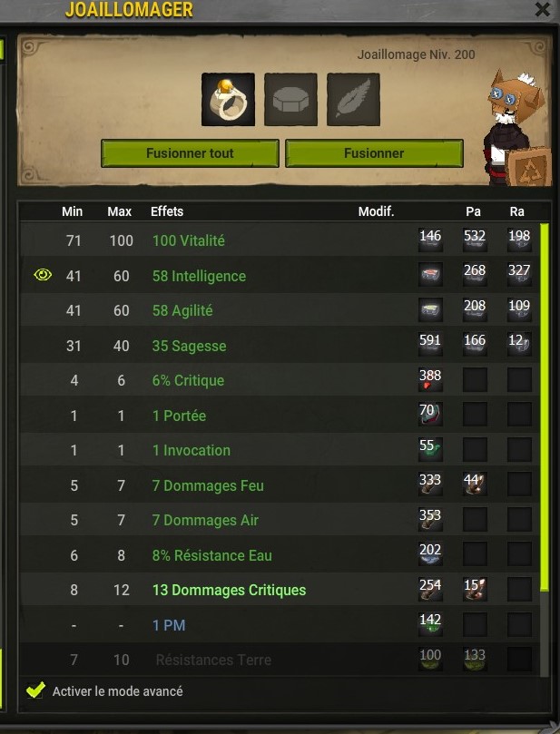Click the Fusionner tout button

pyautogui.click(x=190, y=153)
